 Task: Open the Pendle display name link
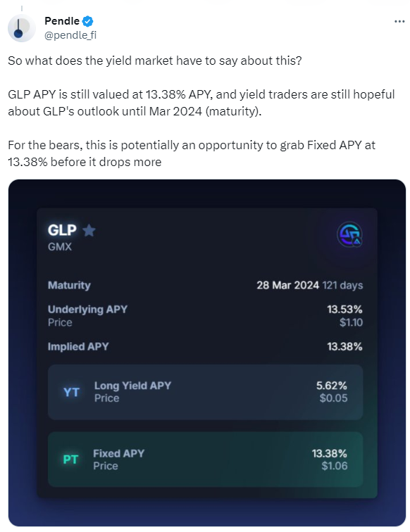(62, 21)
